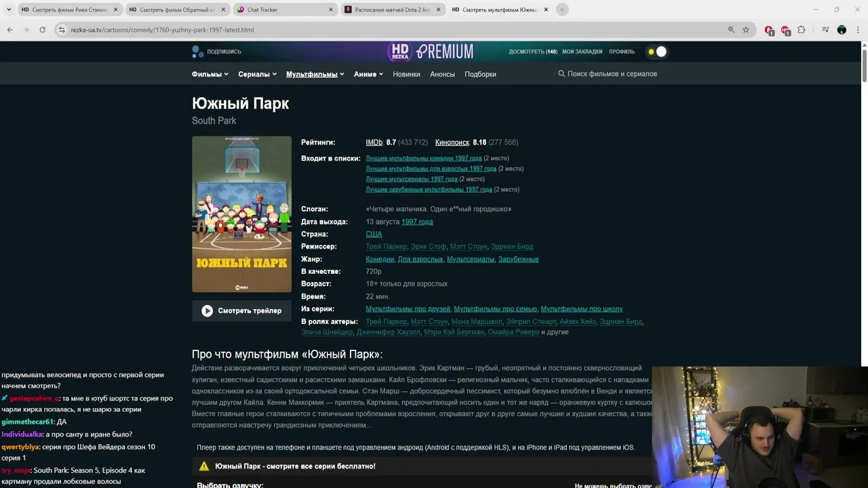This screenshot has width=868, height=488.
Task: Open Лучшие мультсериалы 1997 года list
Action: (412, 179)
